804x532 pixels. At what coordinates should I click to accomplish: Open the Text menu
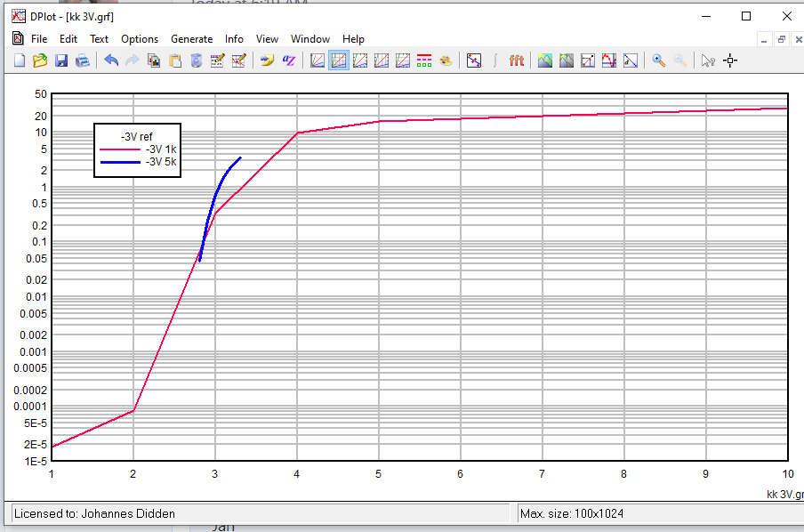click(99, 39)
